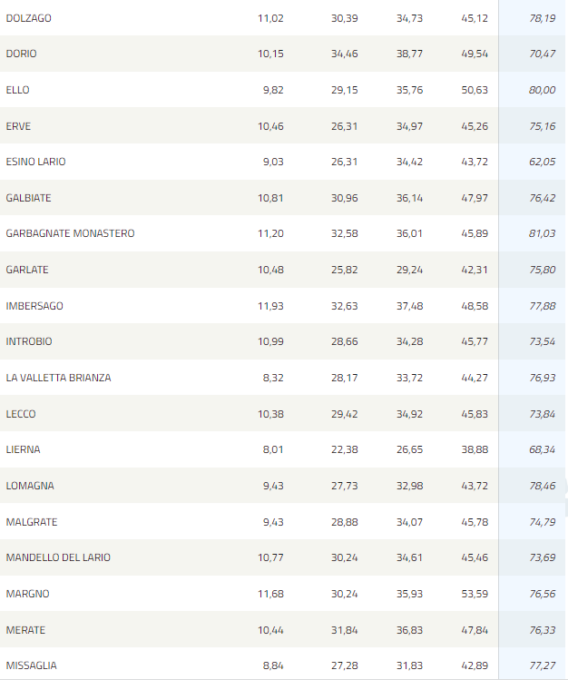Select the DOLZAGO row name
Viewport: 568px width, 680px height.
point(29,18)
